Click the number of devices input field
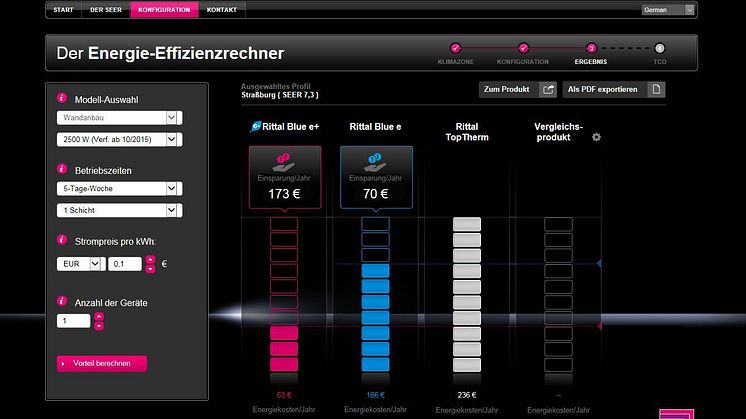 pos(73,321)
